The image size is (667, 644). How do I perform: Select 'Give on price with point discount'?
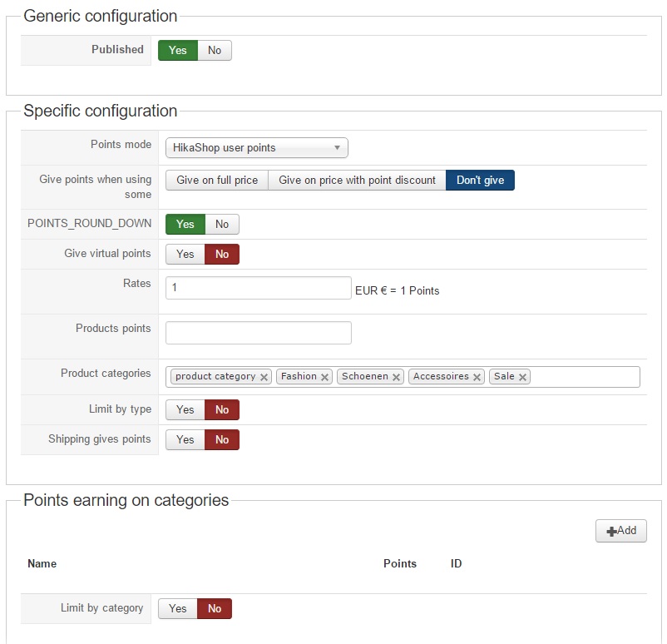coord(357,180)
